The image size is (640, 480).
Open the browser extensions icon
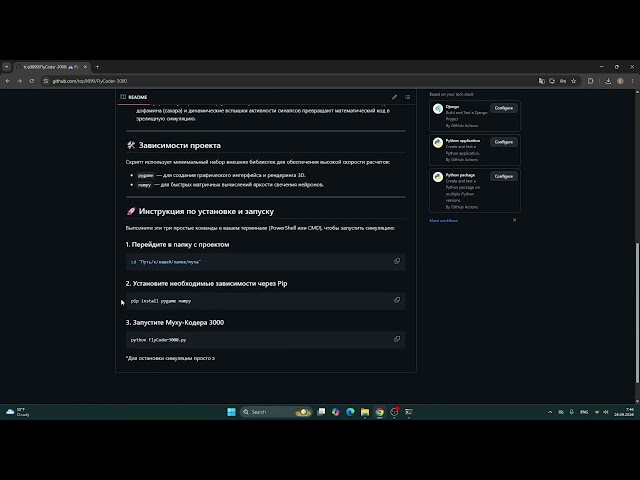590,81
